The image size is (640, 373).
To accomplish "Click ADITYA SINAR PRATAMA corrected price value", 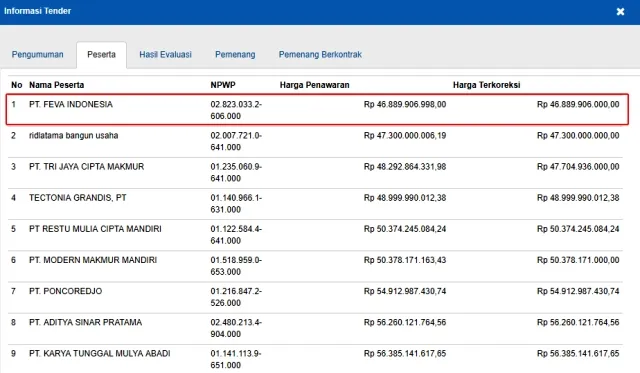I will pos(578,322).
